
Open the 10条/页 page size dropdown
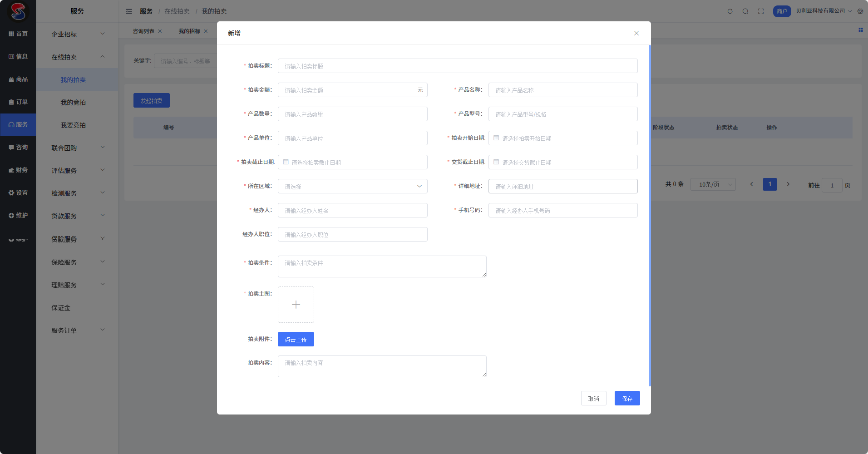[x=713, y=184]
